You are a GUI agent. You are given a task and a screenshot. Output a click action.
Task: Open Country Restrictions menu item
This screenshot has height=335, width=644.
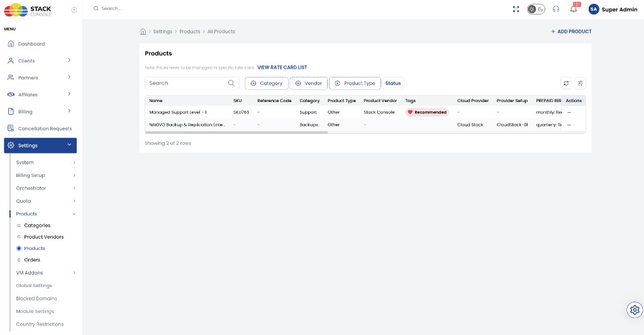point(40,324)
